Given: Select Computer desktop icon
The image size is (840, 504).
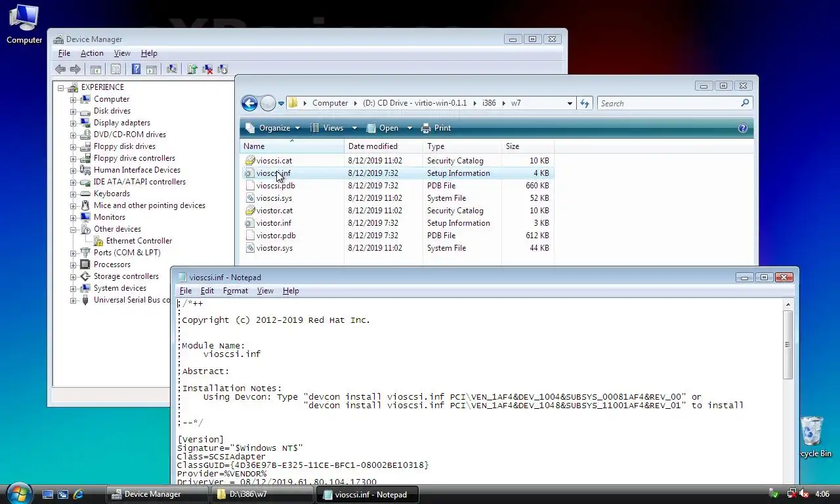Looking at the screenshot, I should pyautogui.click(x=24, y=24).
